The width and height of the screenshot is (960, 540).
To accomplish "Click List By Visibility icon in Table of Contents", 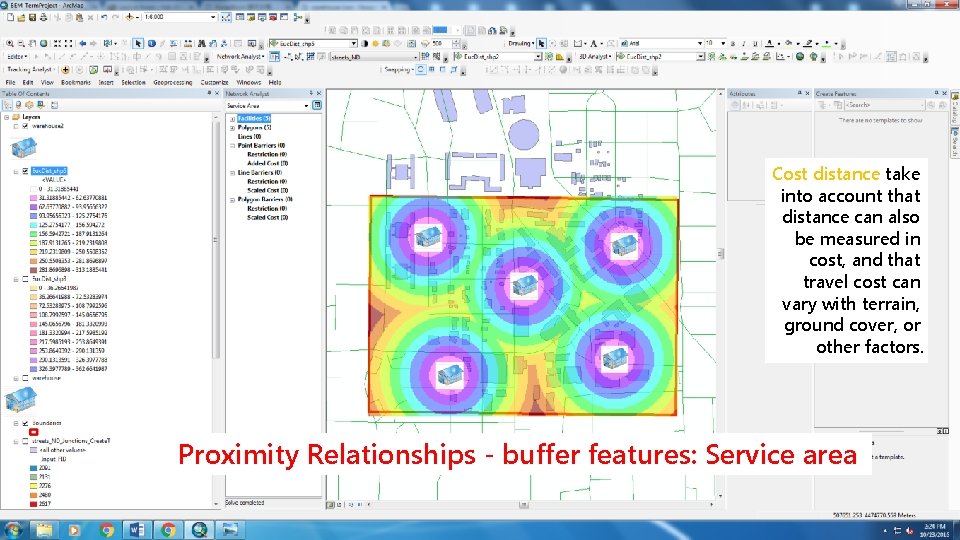I will click(29, 105).
